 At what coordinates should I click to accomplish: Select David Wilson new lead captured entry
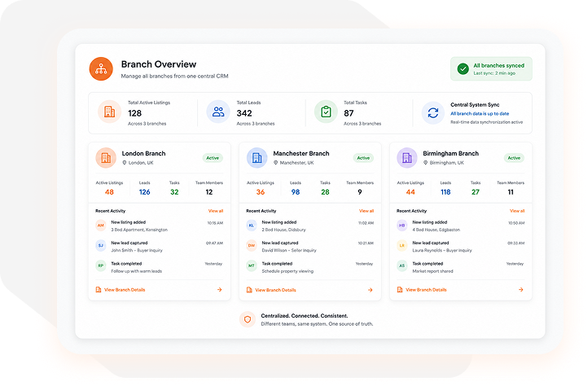[309, 247]
